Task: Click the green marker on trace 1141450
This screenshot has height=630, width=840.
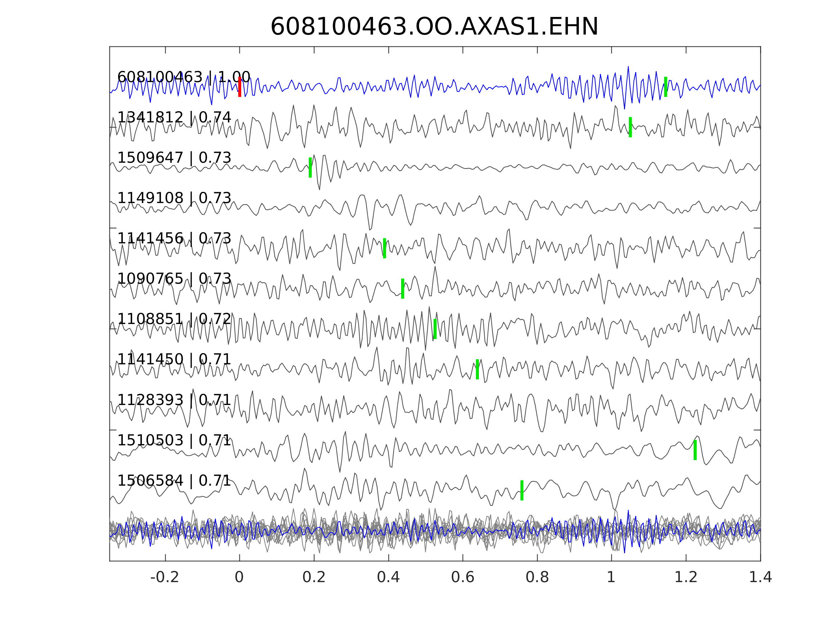Action: click(477, 369)
